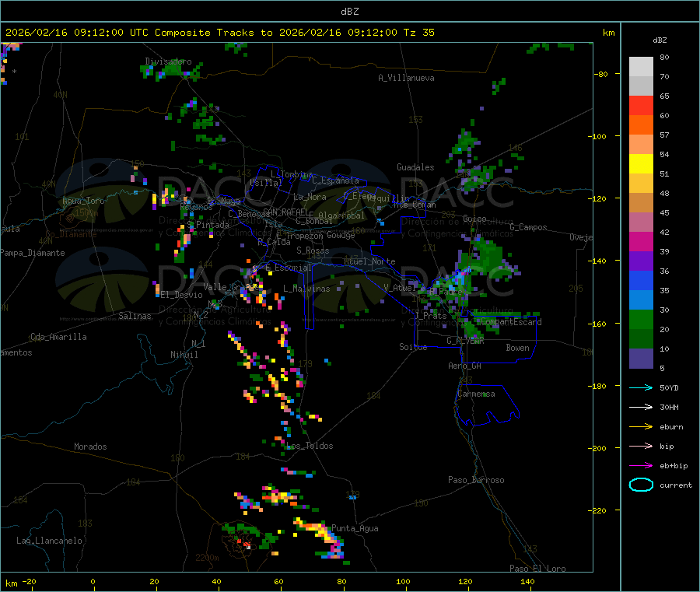Click the 30HM white arrow legend icon
This screenshot has height=592, width=700.
(x=641, y=407)
